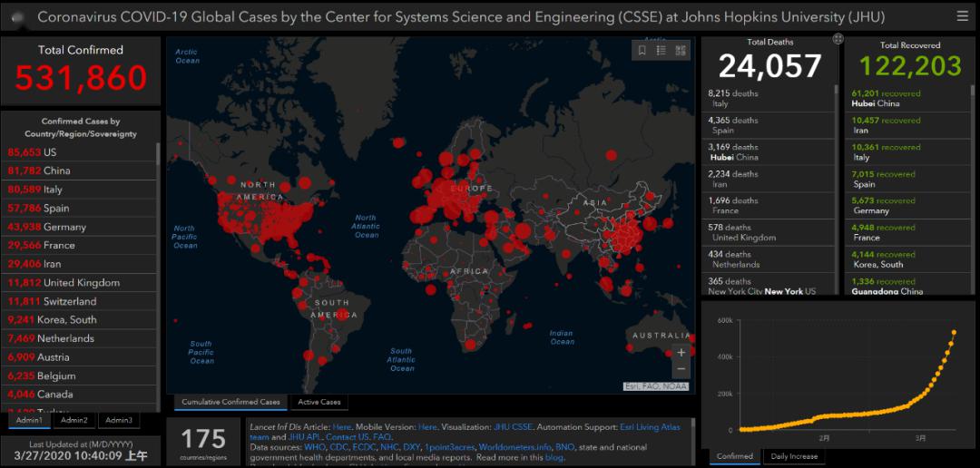The width and height of the screenshot is (980, 468).
Task: Click the 8,215 deaths Italy entry
Action: 768,99
